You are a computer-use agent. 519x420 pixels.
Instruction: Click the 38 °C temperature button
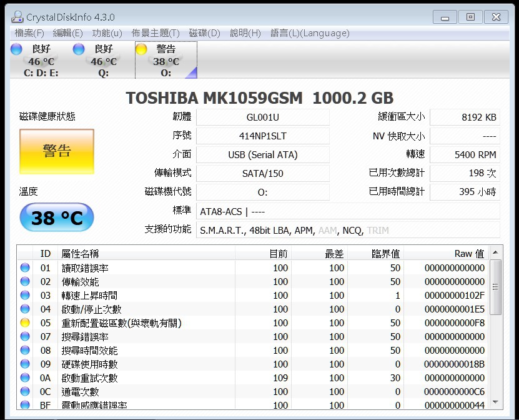pyautogui.click(x=57, y=217)
